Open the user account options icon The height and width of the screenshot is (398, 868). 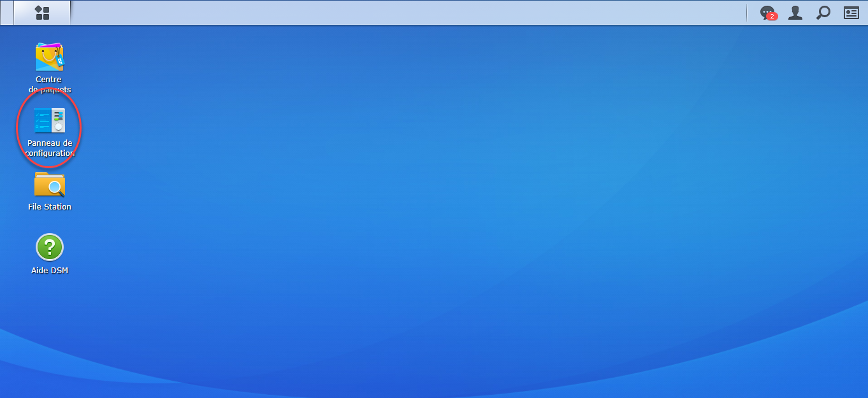click(795, 13)
